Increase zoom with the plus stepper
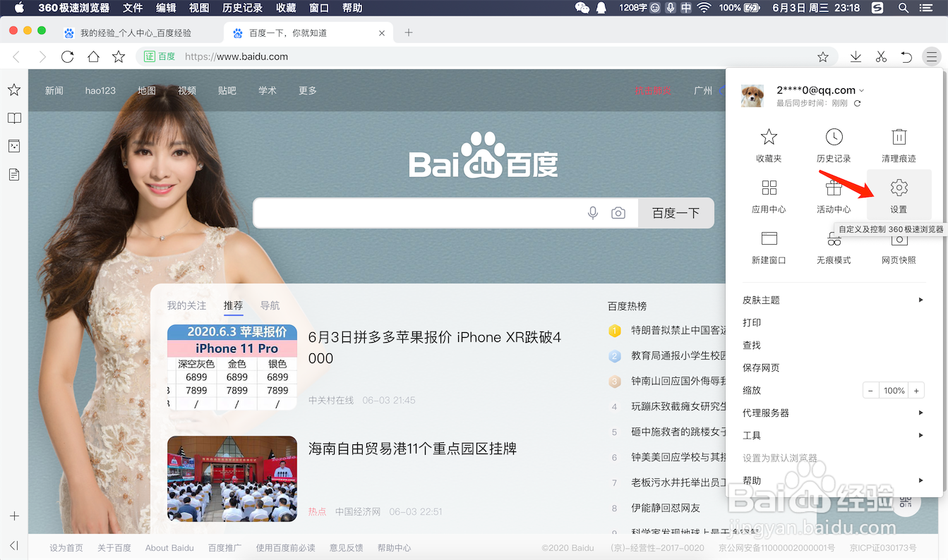Screen dimensions: 948x560 coord(916,389)
